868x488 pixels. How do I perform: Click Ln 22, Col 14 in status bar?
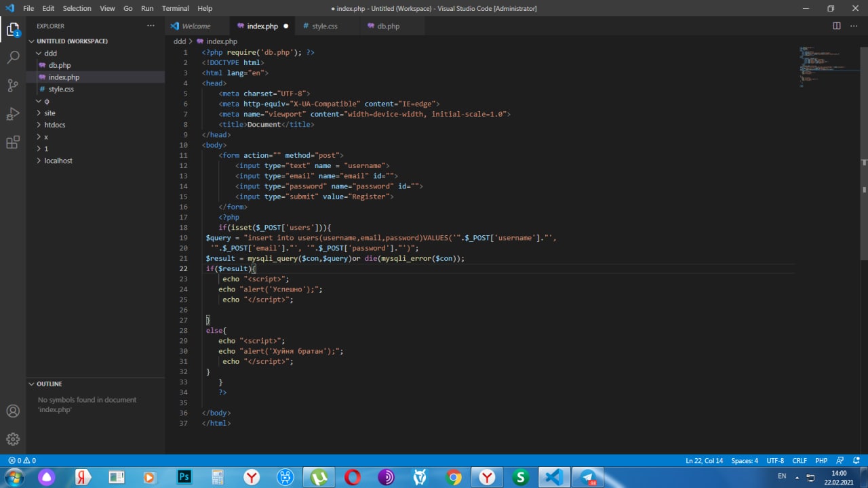point(704,460)
